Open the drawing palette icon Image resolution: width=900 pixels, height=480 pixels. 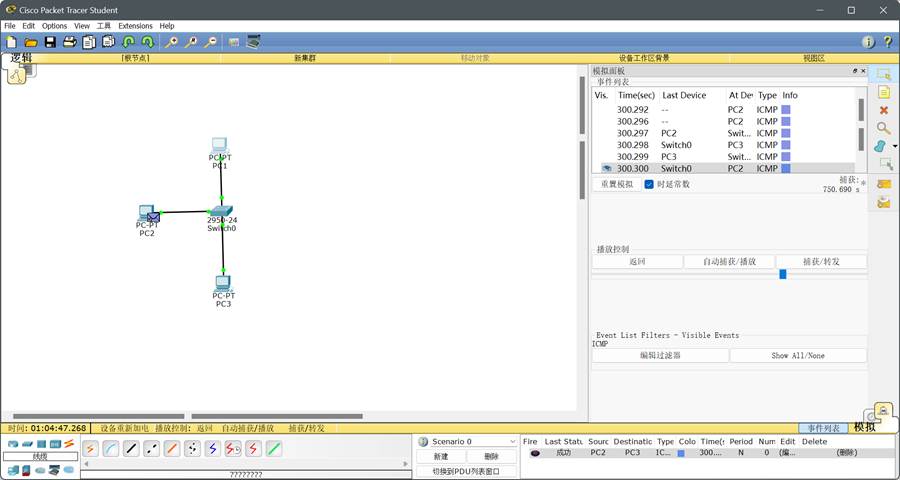(234, 42)
